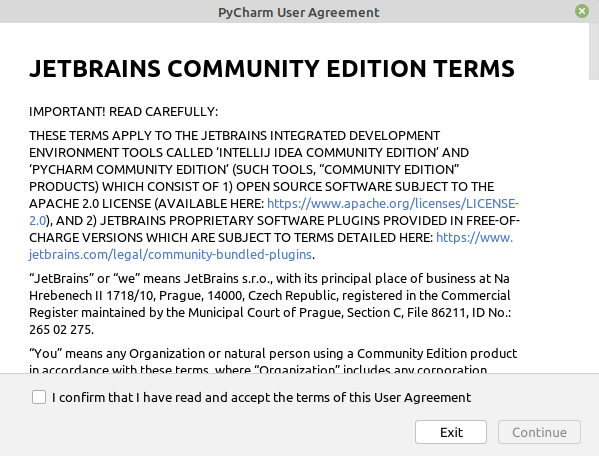Click the PyCharm User Agreement title text

tap(299, 12)
